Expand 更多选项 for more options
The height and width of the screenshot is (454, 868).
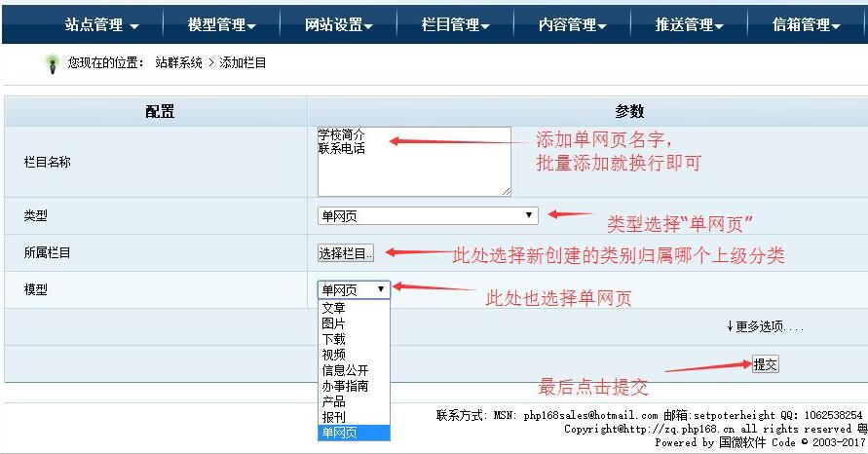pos(765,326)
